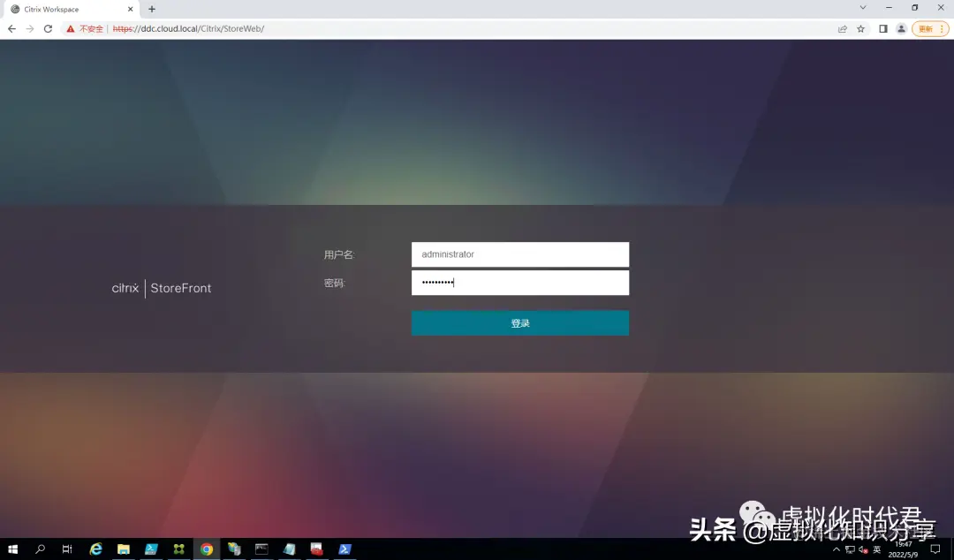Click the 登录 login button
Viewport: 954px width, 560px height.
(519, 322)
